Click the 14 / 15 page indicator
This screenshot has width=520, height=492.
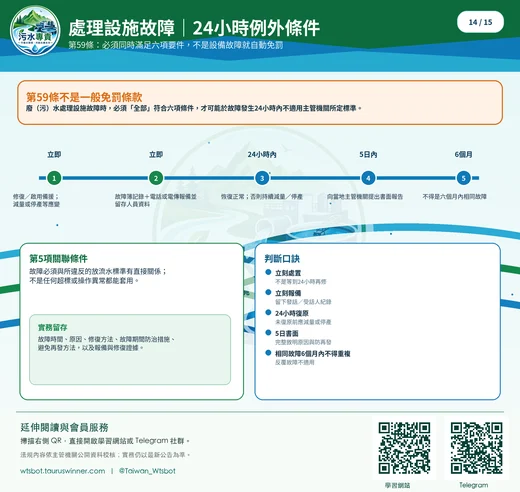click(480, 22)
